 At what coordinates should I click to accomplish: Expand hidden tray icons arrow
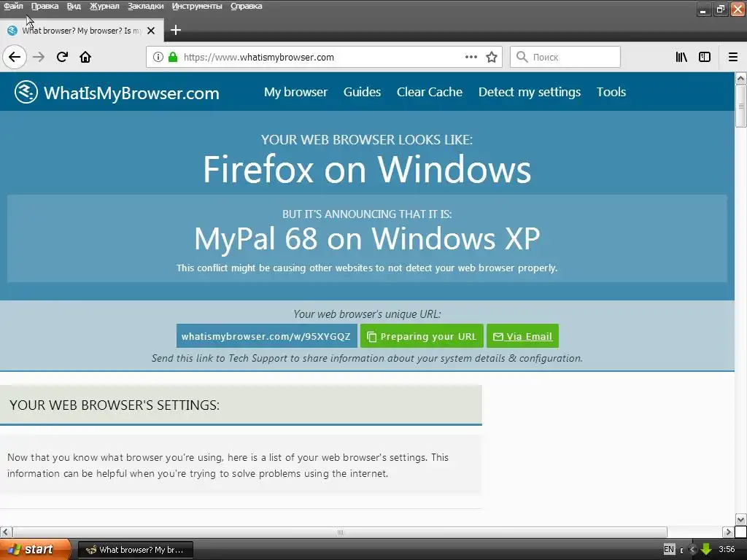click(693, 549)
